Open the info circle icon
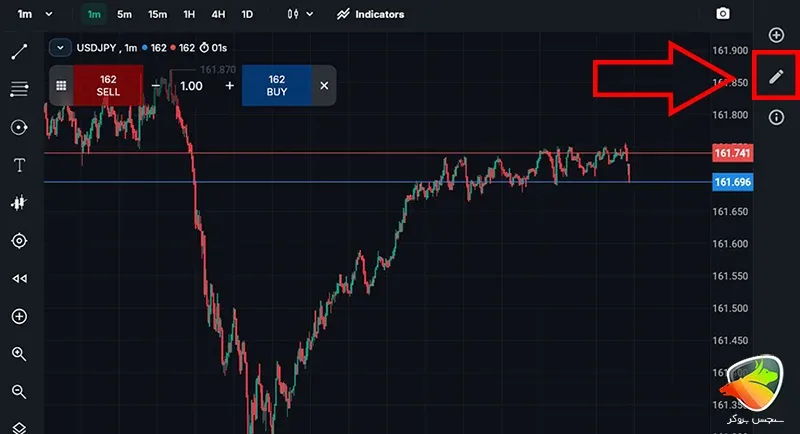This screenshot has width=800, height=434. 776,118
